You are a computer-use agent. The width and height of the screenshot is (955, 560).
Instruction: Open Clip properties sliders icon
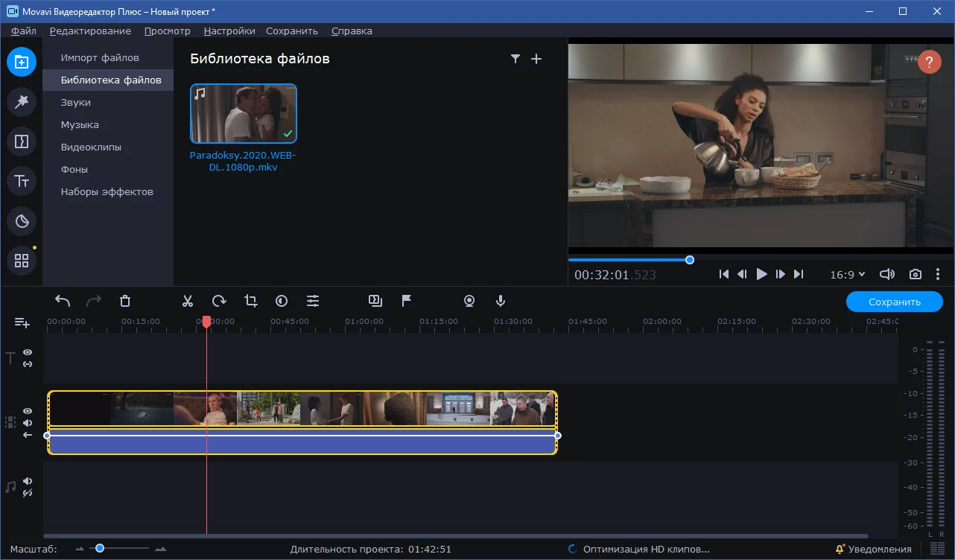tap(313, 301)
